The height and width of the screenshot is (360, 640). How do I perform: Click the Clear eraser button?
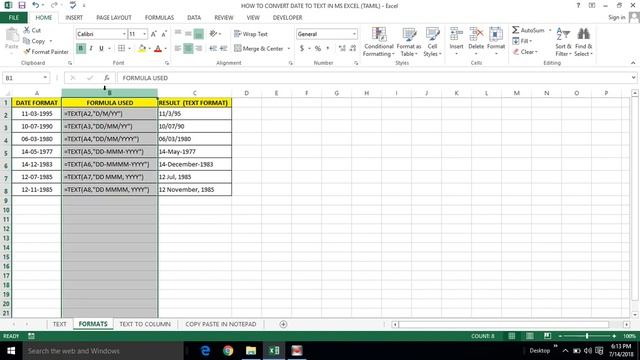[x=525, y=52]
